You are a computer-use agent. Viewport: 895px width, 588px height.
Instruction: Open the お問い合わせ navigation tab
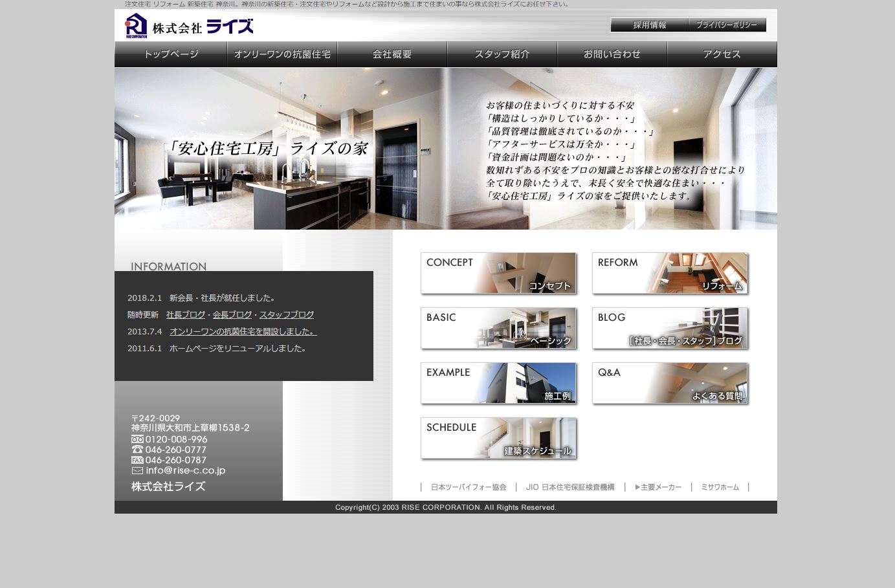(612, 54)
